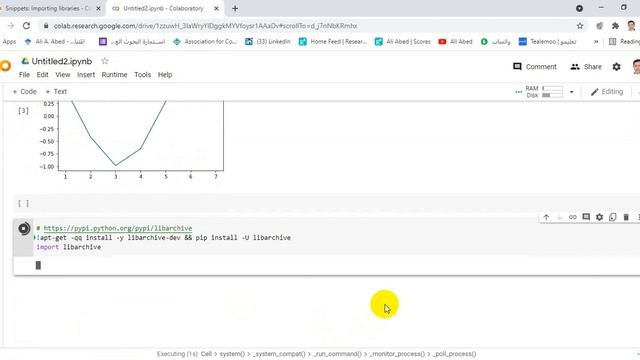Mirror cell in tab icon
The image size is (640, 360).
pyautogui.click(x=612, y=217)
